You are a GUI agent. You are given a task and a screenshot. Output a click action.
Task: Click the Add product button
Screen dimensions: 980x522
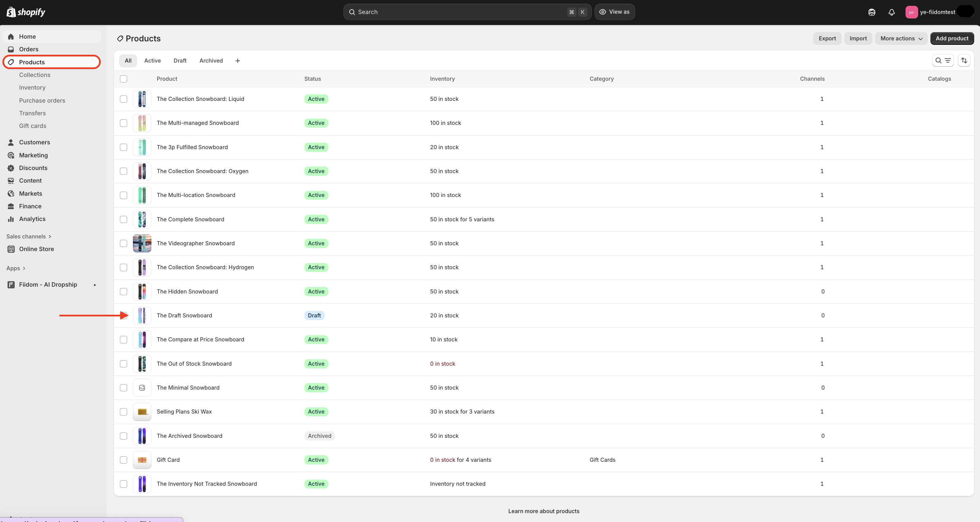952,38
